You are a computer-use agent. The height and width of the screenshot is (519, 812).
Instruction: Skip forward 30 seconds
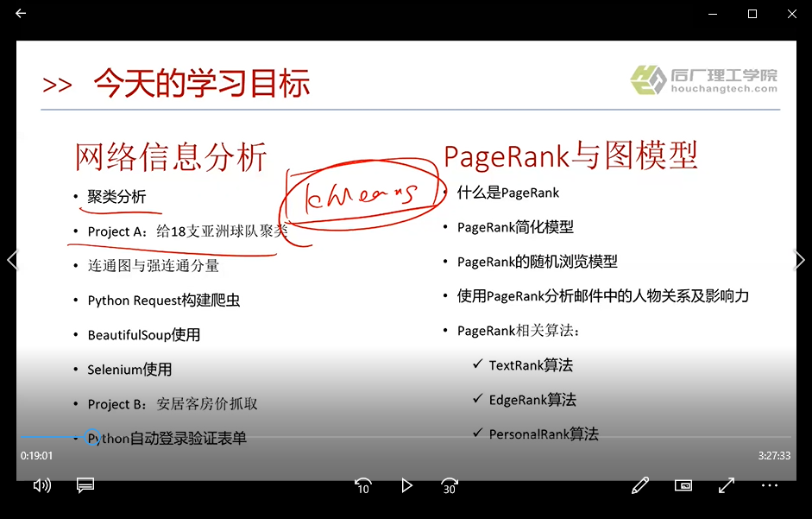tap(450, 486)
